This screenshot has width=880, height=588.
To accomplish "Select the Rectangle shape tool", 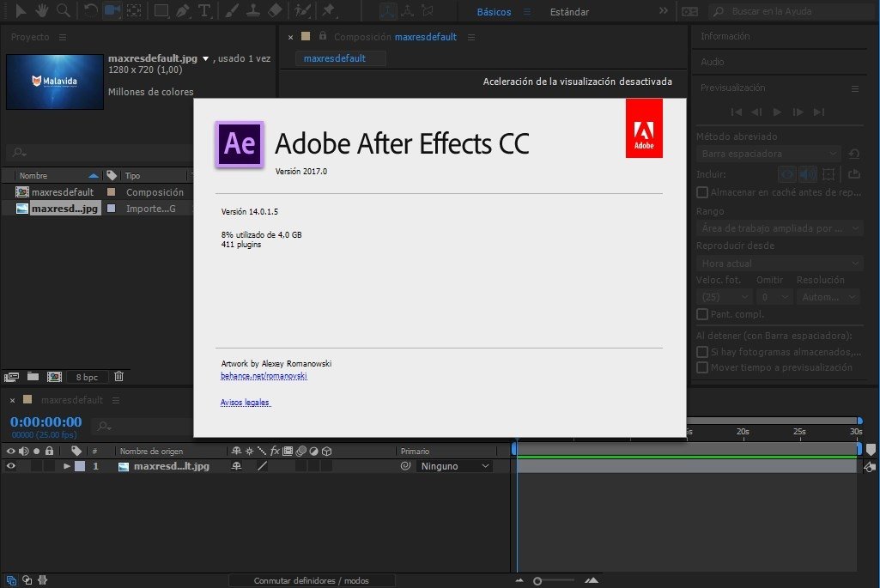I will click(x=161, y=10).
